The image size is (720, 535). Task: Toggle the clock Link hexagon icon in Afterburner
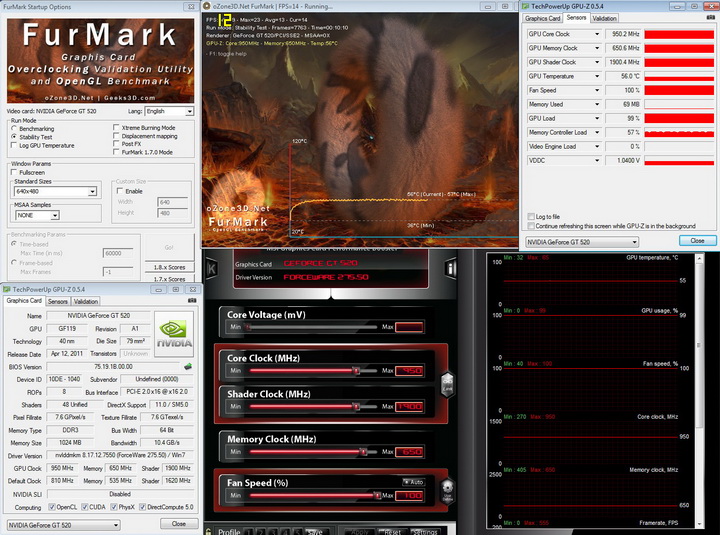tap(447, 384)
